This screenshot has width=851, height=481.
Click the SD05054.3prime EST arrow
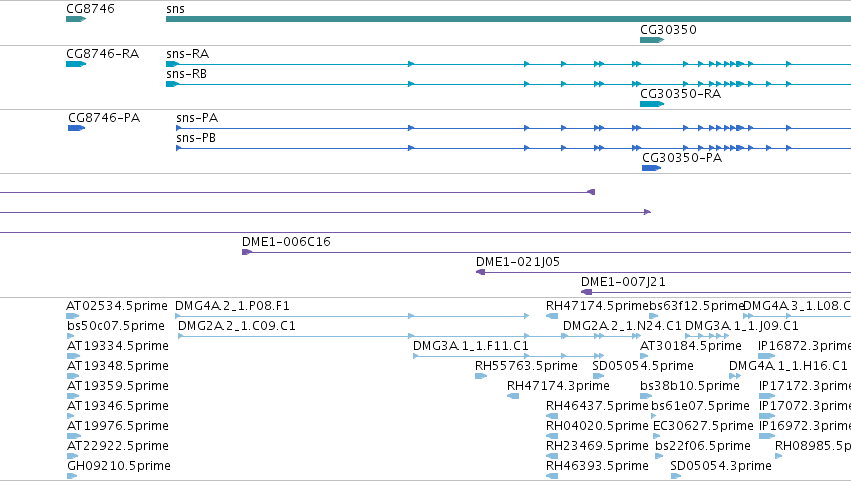point(676,476)
